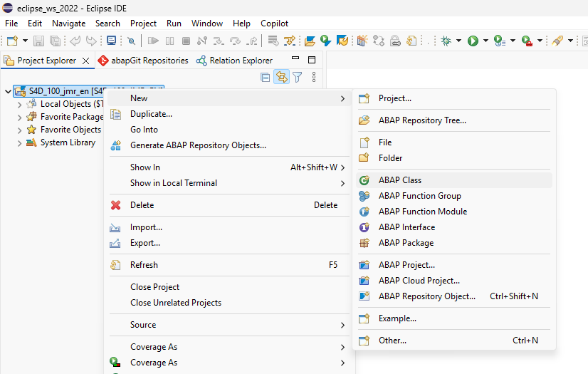Collapse the S4D_100_jmr_en project node

pos(8,91)
